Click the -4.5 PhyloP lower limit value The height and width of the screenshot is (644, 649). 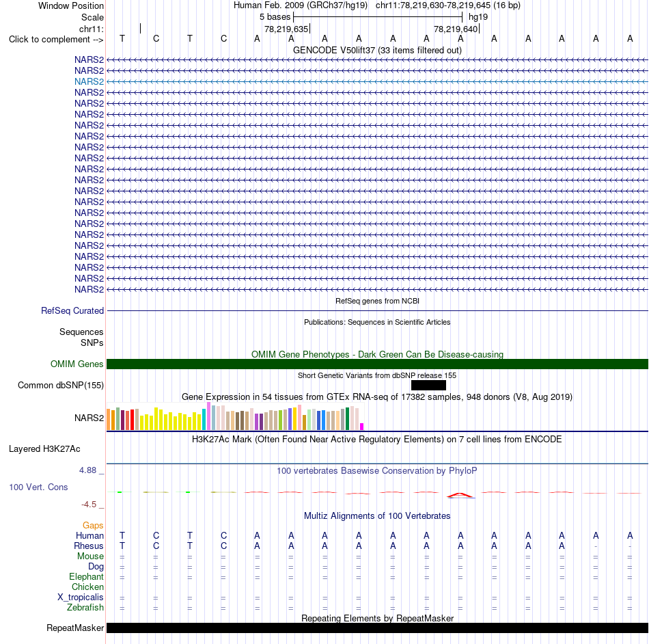[89, 504]
